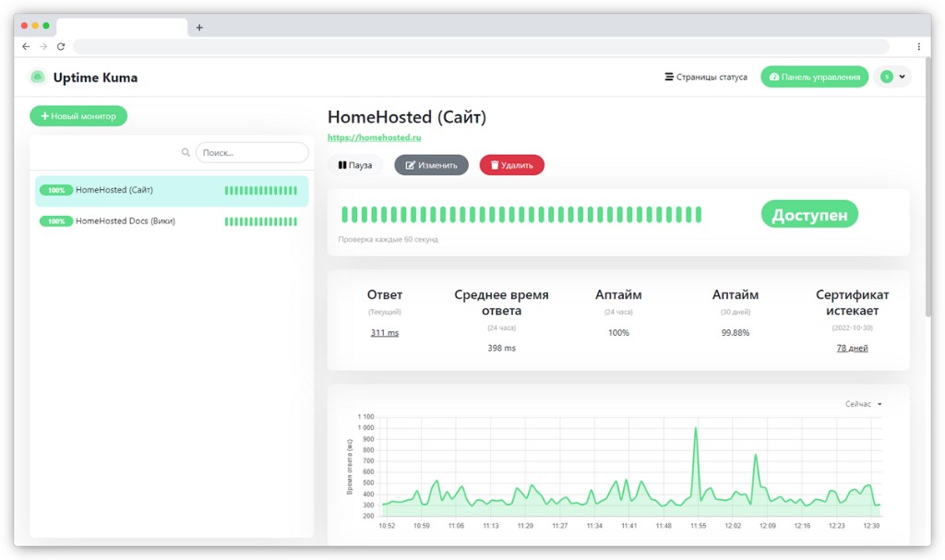The width and height of the screenshot is (945, 560).
Task: Click the browser forward arrow
Action: (x=43, y=46)
